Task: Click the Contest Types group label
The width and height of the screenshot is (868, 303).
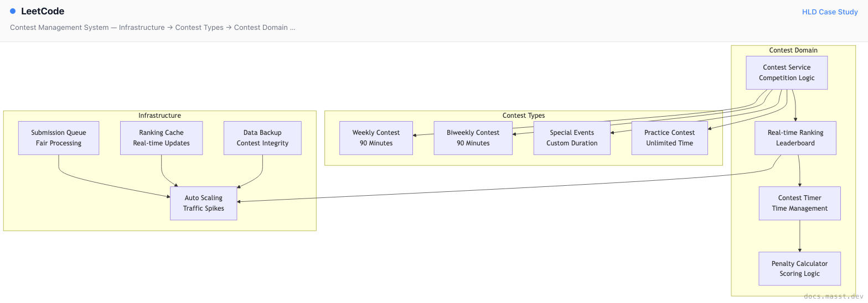Action: tap(524, 116)
